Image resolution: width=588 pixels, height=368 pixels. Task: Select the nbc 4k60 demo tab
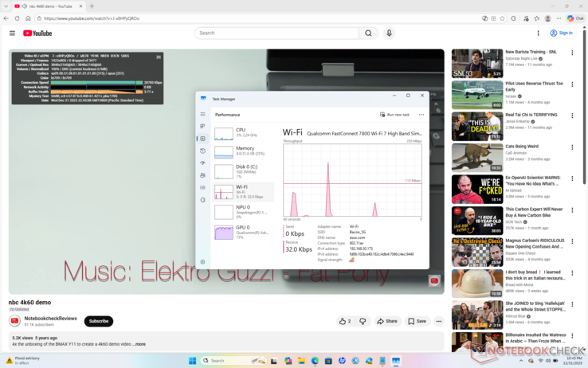point(49,6)
